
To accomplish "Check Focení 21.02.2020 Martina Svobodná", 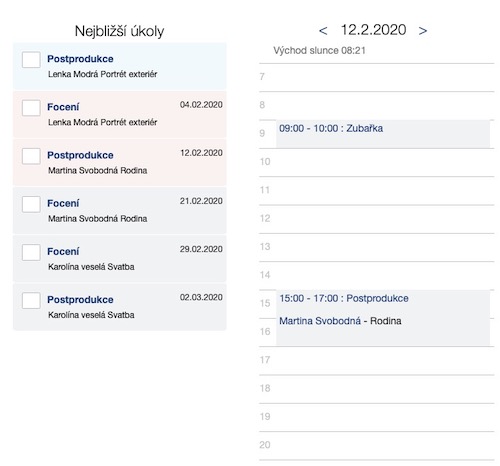I will (x=31, y=204).
